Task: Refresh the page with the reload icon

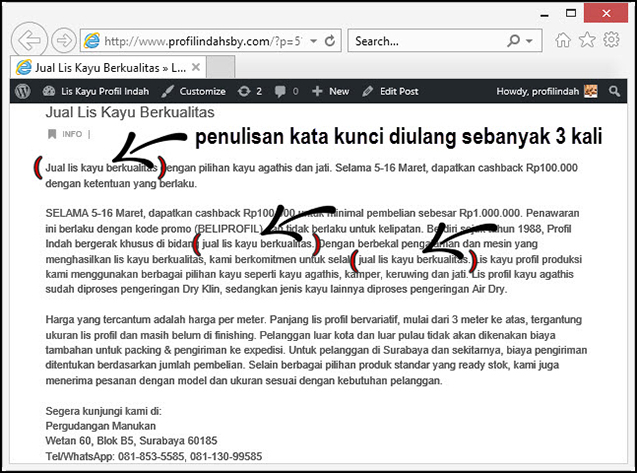Action: tap(330, 41)
